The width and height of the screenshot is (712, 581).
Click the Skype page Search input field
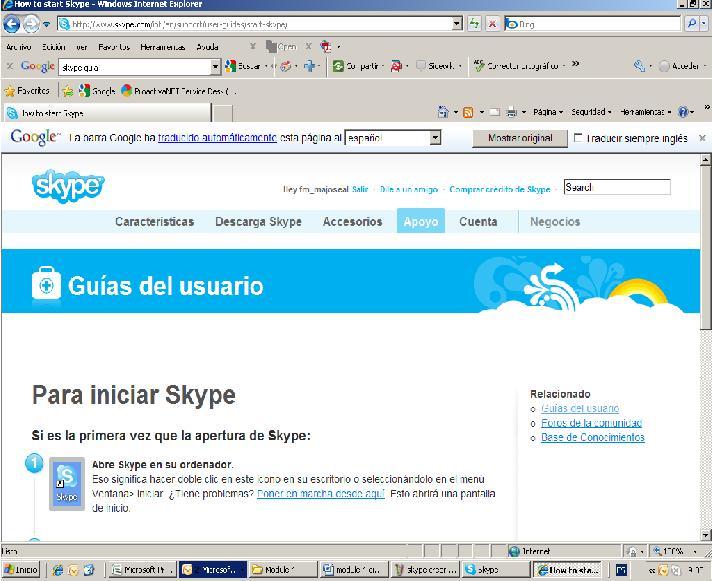(617, 187)
